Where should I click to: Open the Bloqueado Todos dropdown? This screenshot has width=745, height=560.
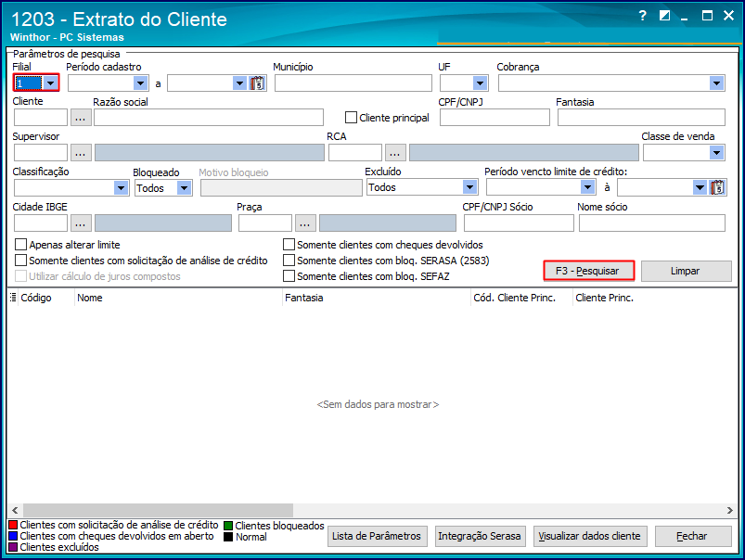(185, 188)
